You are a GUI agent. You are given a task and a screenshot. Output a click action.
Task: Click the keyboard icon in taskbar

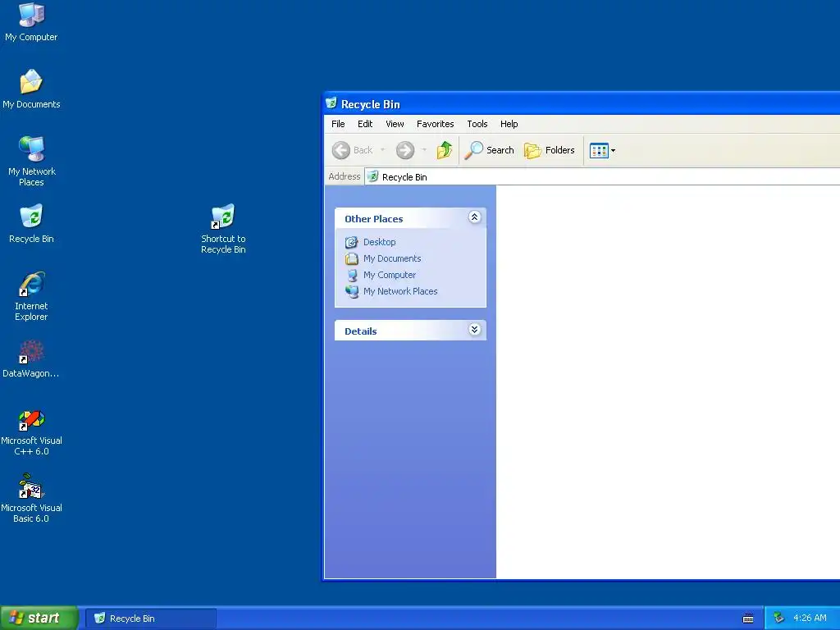coord(748,619)
